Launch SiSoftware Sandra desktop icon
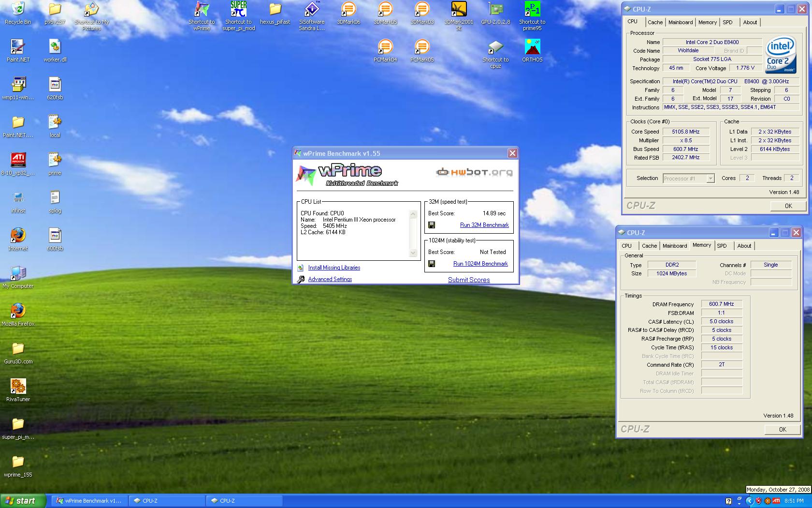Screen dimensions: 812x508 pyautogui.click(x=312, y=16)
